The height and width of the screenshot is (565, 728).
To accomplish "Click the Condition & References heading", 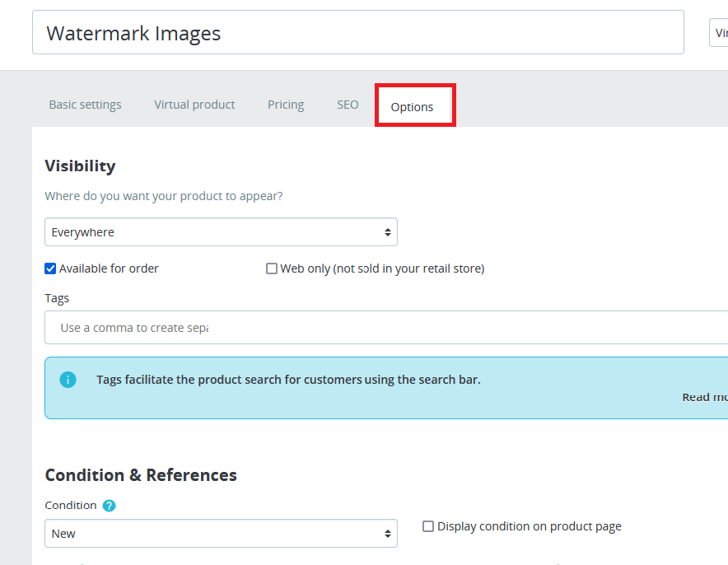I will tap(141, 475).
